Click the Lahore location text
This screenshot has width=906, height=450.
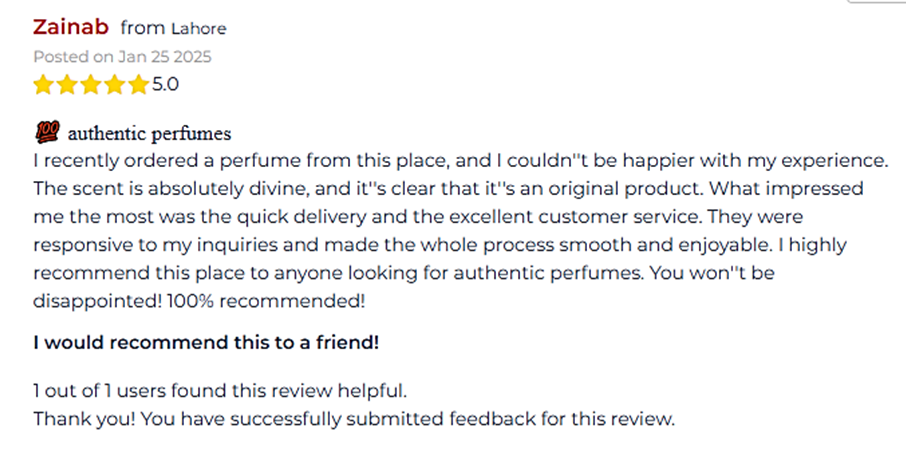point(199,28)
